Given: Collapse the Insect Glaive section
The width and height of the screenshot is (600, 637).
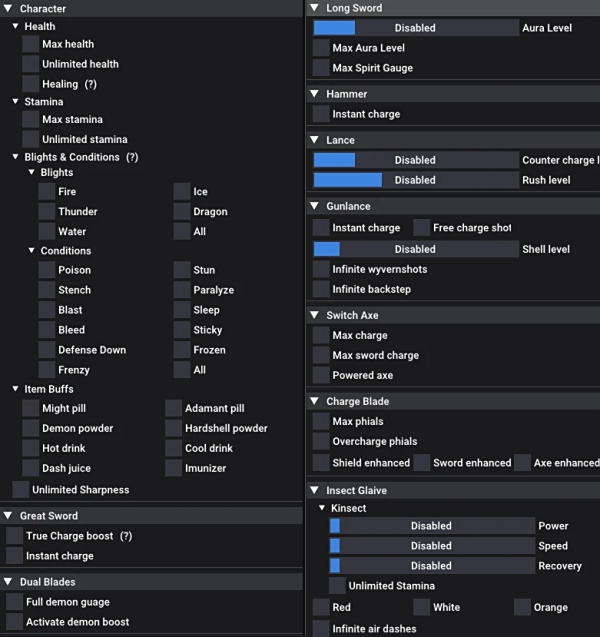Looking at the screenshot, I should coord(314,490).
